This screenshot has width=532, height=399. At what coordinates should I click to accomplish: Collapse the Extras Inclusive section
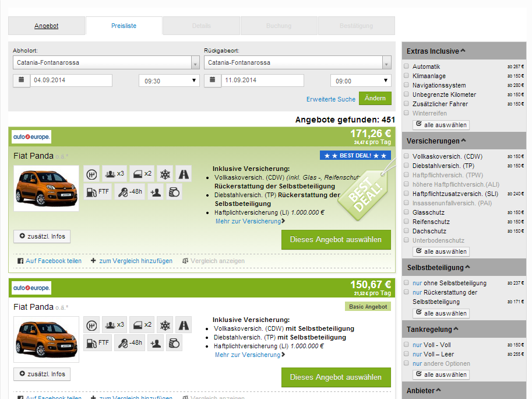pyautogui.click(x=436, y=51)
